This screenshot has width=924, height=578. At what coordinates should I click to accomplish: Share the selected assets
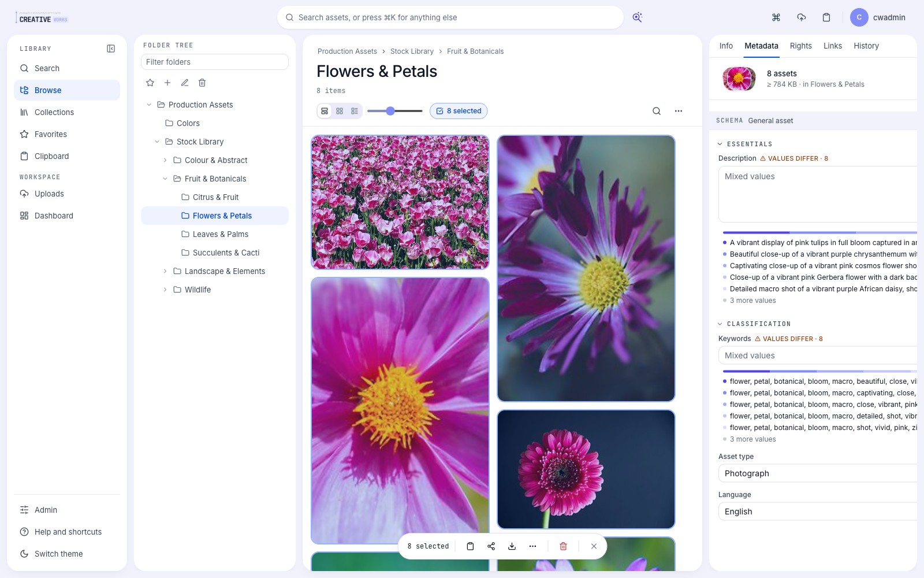point(491,546)
